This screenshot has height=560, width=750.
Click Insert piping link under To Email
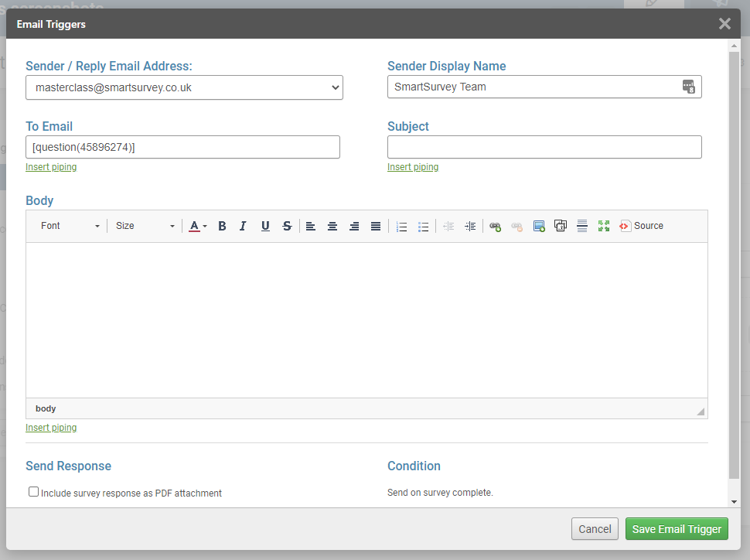(x=51, y=167)
